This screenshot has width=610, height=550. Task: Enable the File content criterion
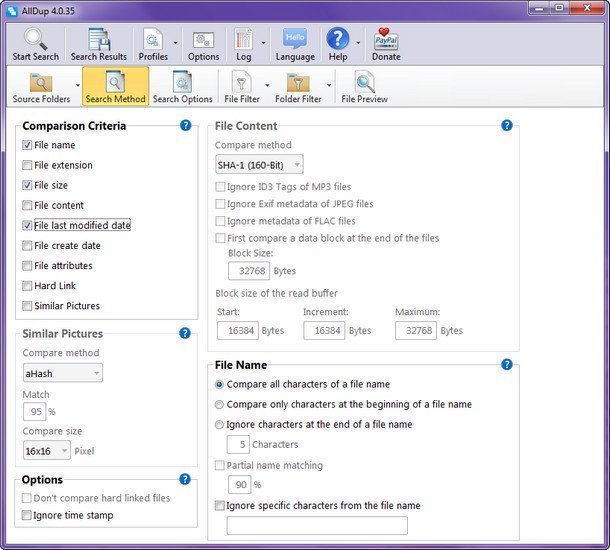coord(27,205)
